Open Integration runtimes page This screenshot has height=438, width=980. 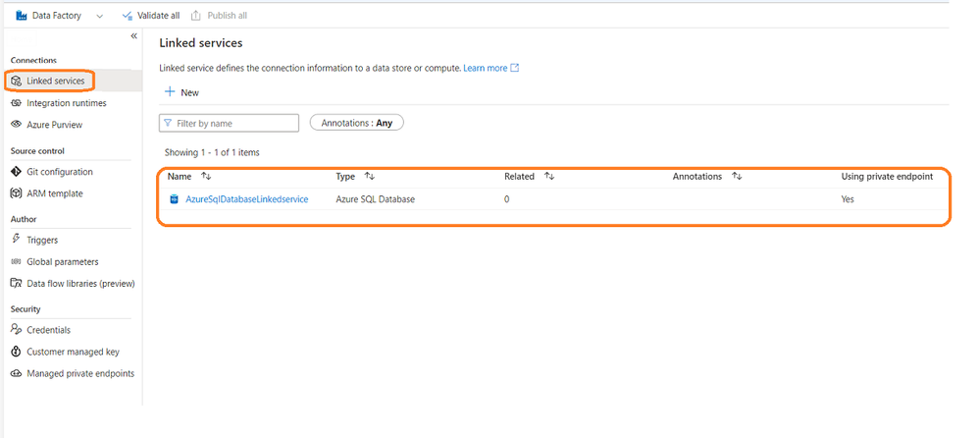point(67,102)
